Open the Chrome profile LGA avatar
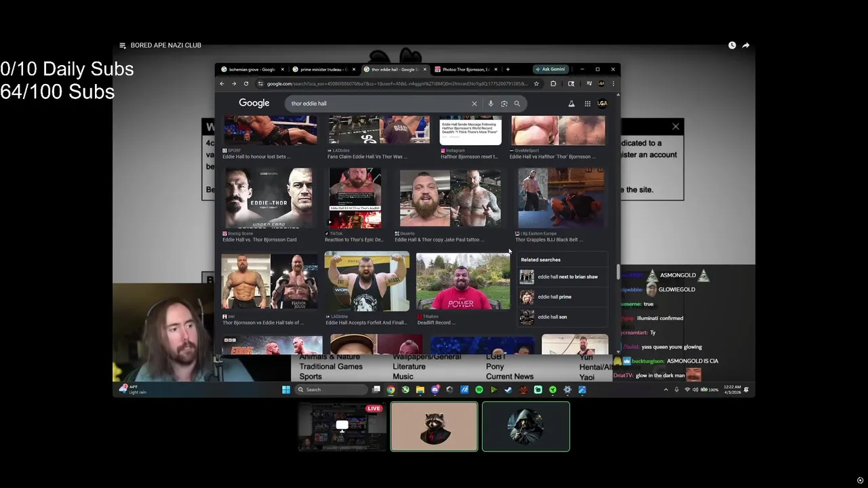The width and height of the screenshot is (868, 488). point(601,83)
